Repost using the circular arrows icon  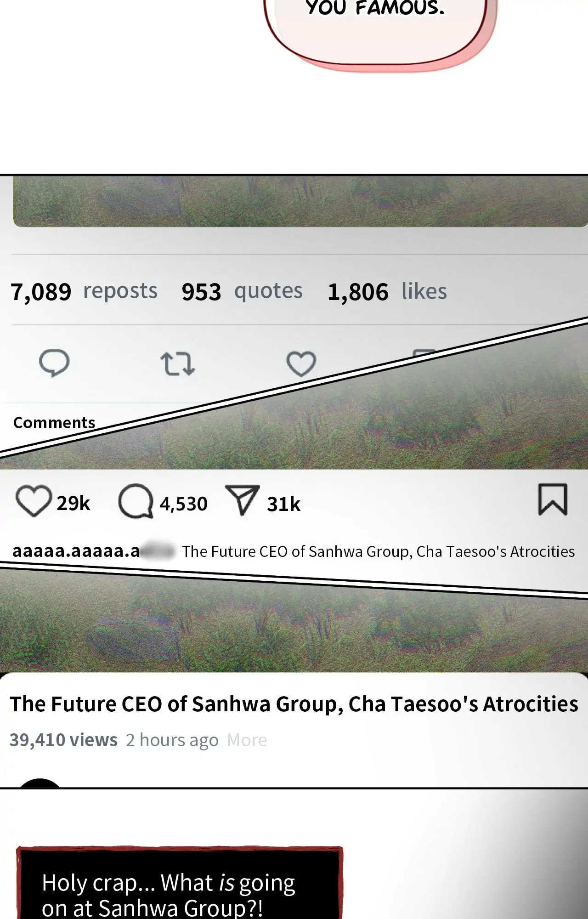tap(178, 364)
